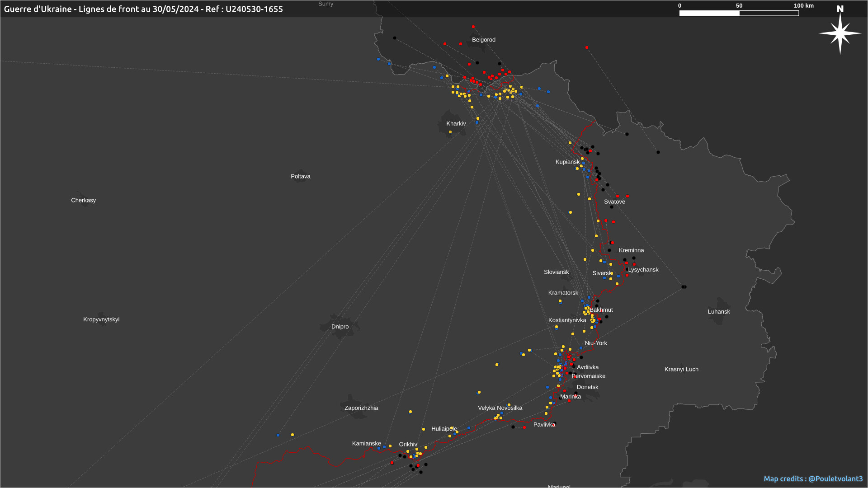Click the Sloviansk city label
Image resolution: width=868 pixels, height=488 pixels.
click(x=556, y=272)
